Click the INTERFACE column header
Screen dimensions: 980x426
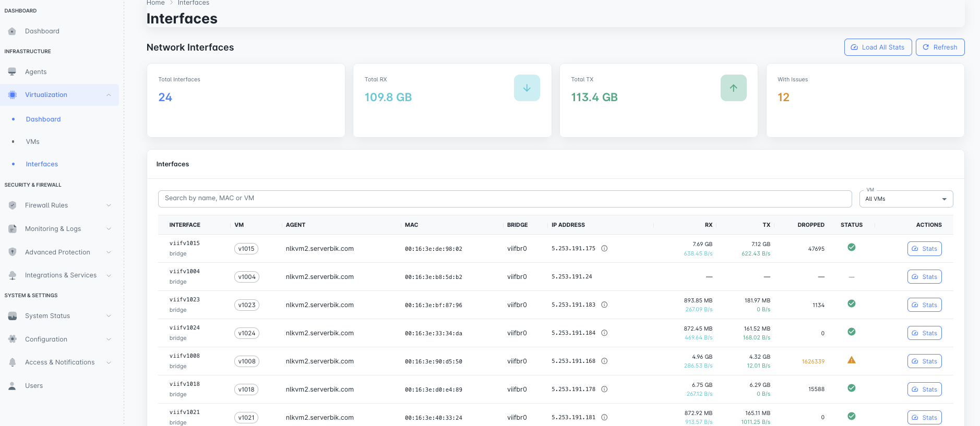click(185, 225)
